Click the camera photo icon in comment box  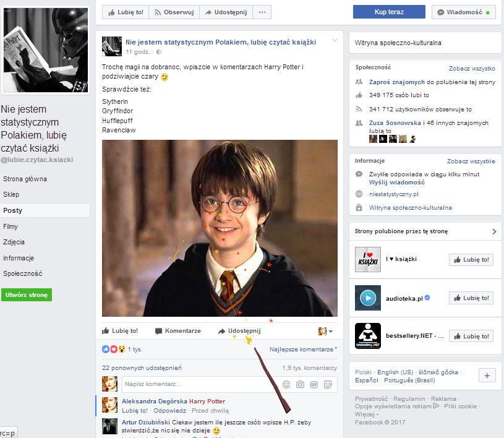pos(300,384)
